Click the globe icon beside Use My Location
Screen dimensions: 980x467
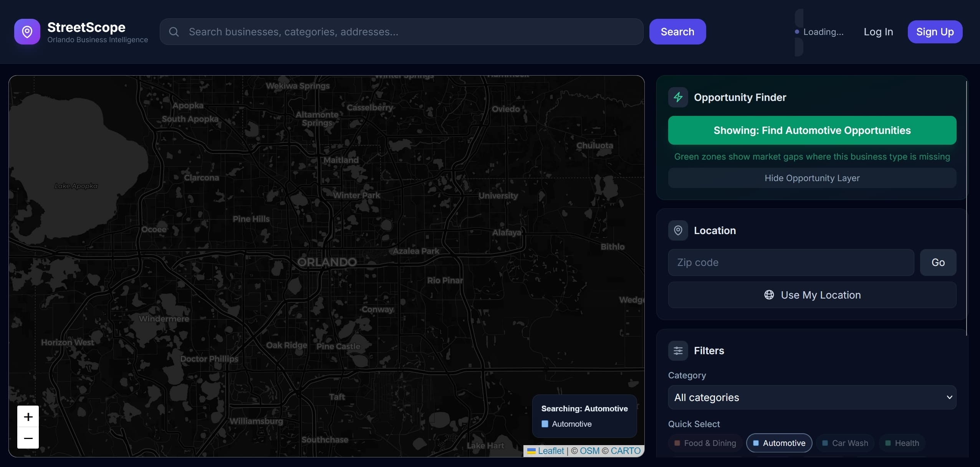click(769, 295)
